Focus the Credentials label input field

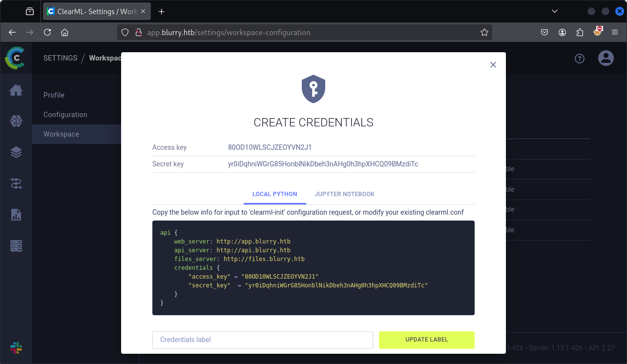(x=263, y=340)
